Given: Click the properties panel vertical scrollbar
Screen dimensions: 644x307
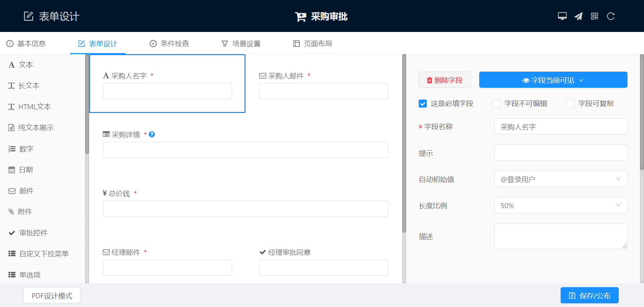Looking at the screenshot, I should (642, 112).
